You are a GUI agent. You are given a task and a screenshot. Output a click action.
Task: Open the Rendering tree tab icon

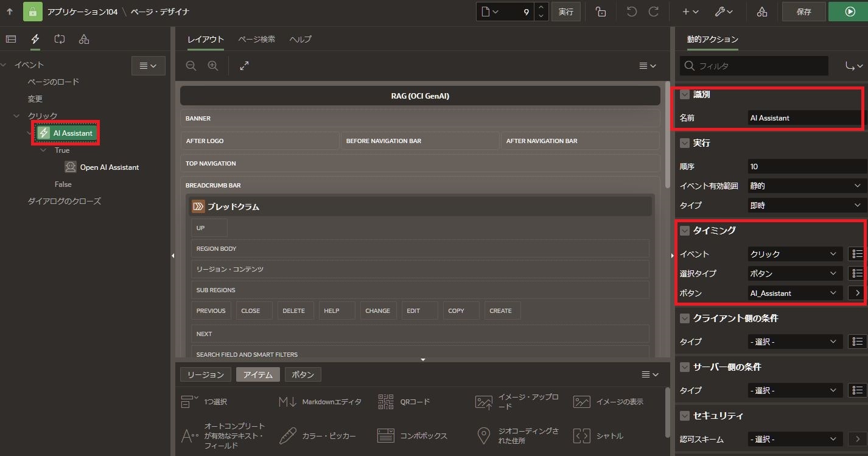[x=11, y=39]
